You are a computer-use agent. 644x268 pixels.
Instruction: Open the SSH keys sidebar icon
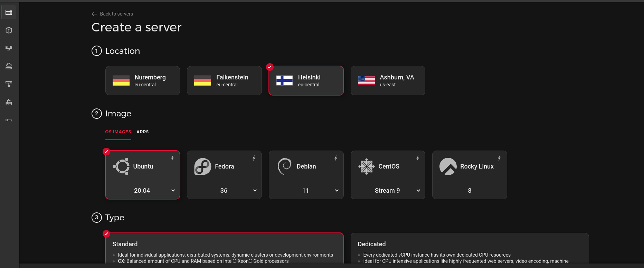tap(9, 120)
